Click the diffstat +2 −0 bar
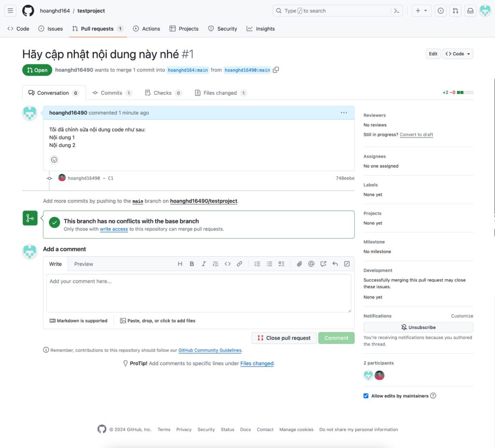Viewport: 495px width, 448px height. coord(458,92)
